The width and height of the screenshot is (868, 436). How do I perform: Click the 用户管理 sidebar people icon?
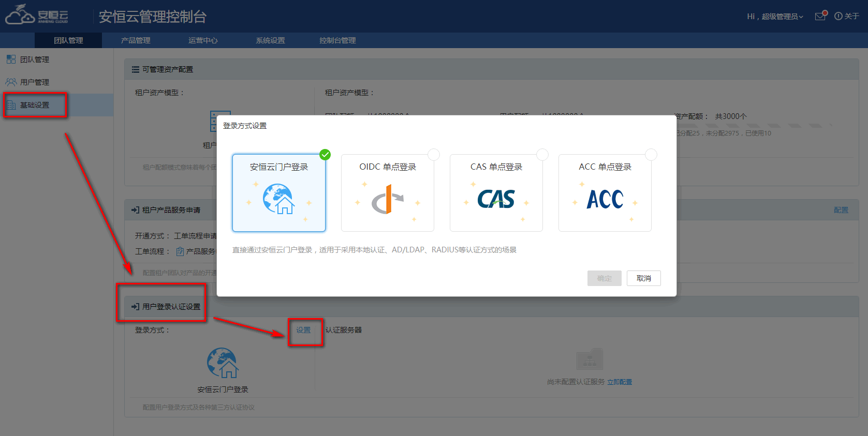point(11,82)
